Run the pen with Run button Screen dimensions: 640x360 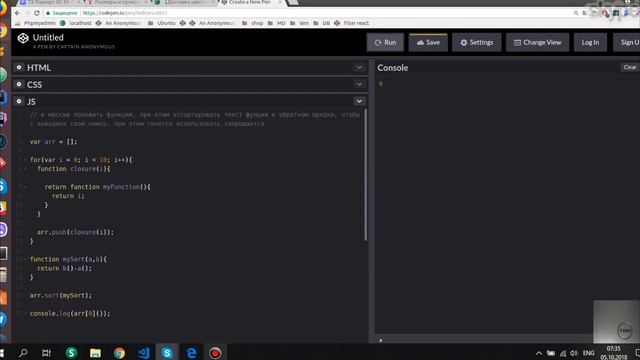(385, 42)
